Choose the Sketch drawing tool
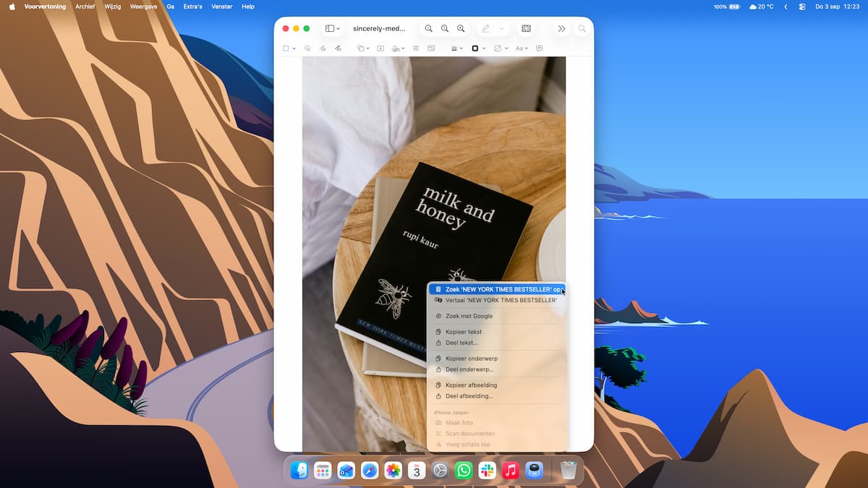Screen dimensions: 868x488 click(x=323, y=48)
